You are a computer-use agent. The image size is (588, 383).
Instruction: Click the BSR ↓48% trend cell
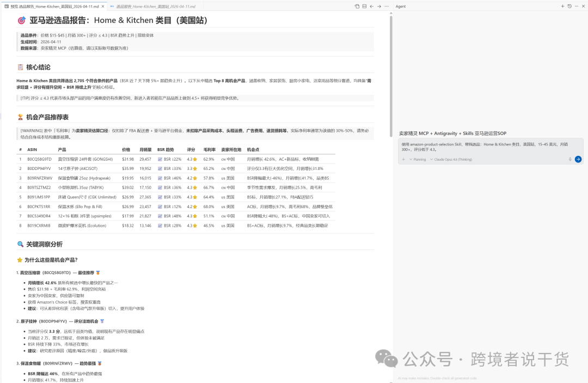169,216
